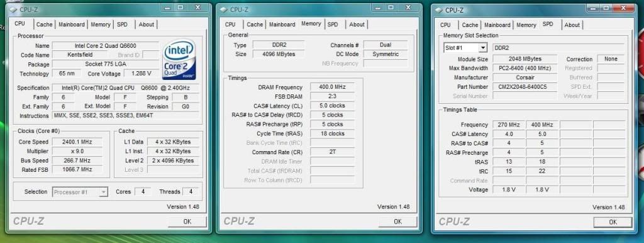Click the Intel Core 2 Quad logo
Screen dimensions: 644x243
click(x=179, y=60)
